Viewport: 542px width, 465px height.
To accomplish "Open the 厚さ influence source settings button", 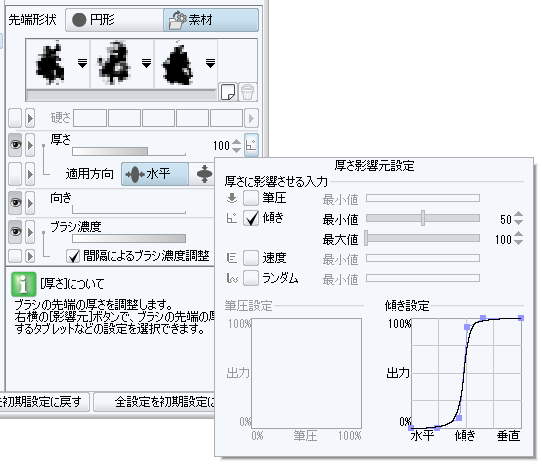I will 251,145.
